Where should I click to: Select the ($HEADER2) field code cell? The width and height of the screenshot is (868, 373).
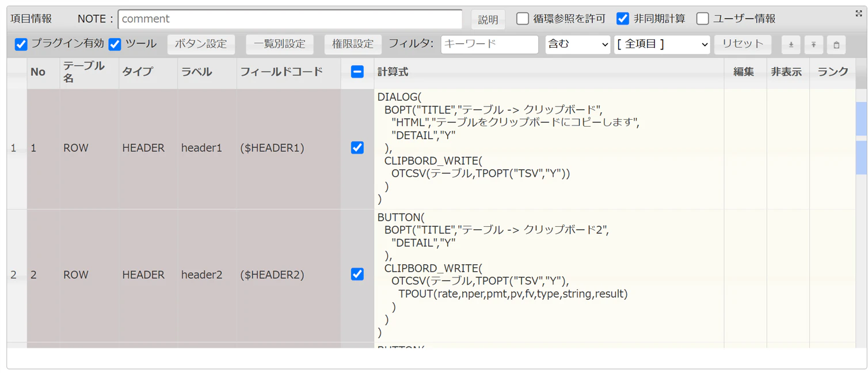pos(288,275)
